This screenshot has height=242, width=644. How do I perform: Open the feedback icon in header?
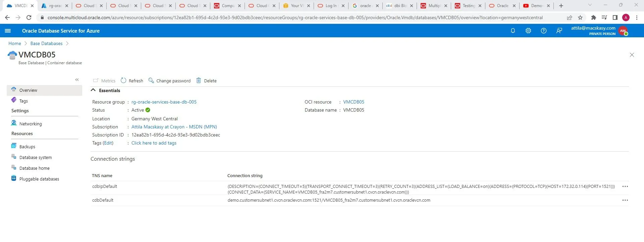pyautogui.click(x=559, y=31)
